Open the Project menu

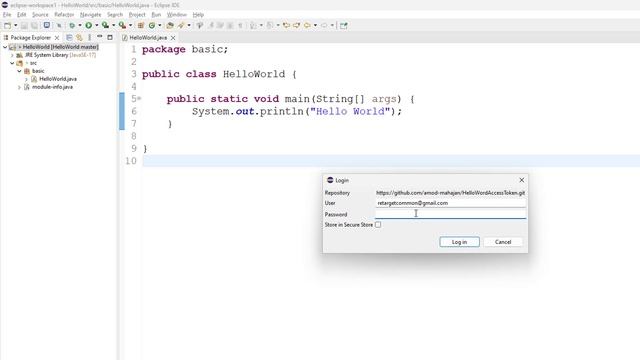137,15
